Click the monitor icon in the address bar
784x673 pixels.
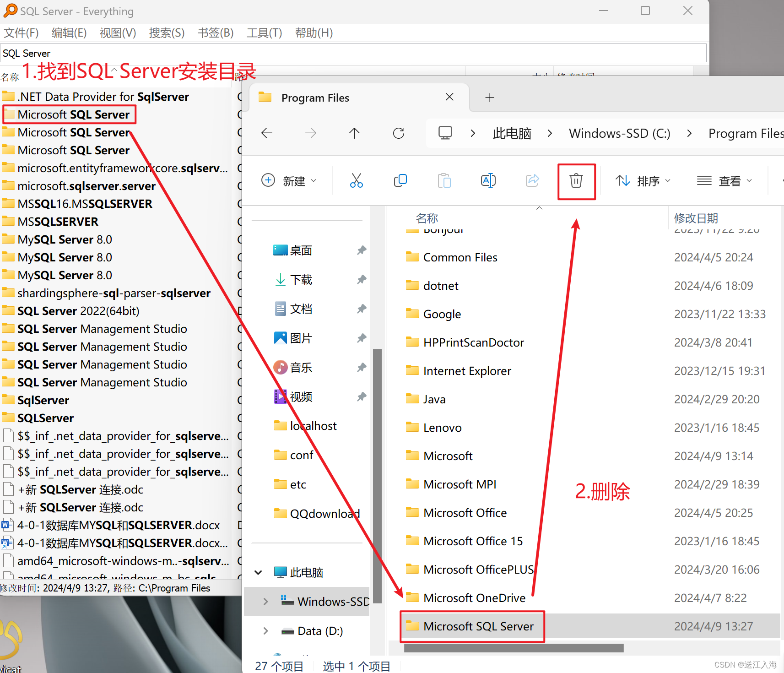tap(445, 133)
